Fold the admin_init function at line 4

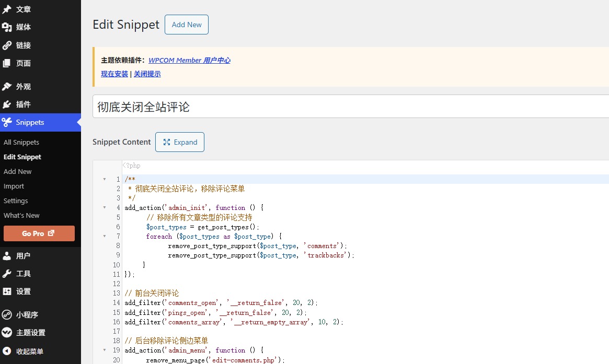105,208
